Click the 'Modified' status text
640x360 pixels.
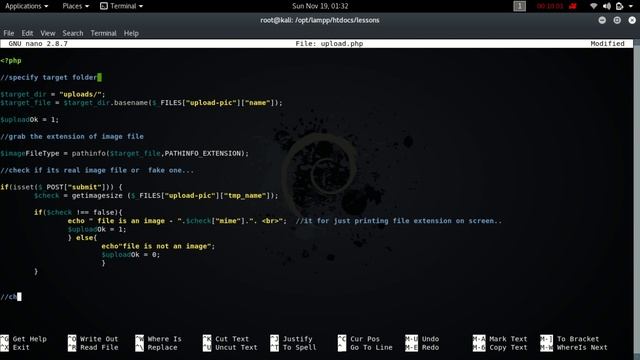coord(607,44)
